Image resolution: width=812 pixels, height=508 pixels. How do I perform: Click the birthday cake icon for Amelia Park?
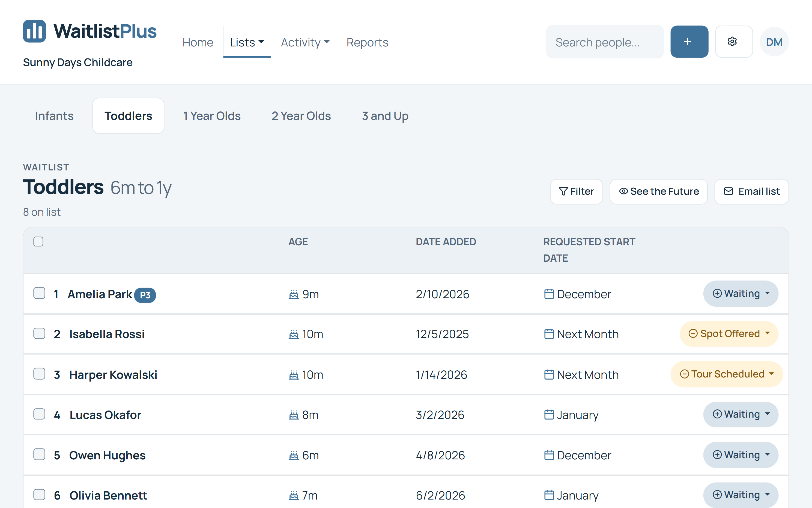[294, 294]
